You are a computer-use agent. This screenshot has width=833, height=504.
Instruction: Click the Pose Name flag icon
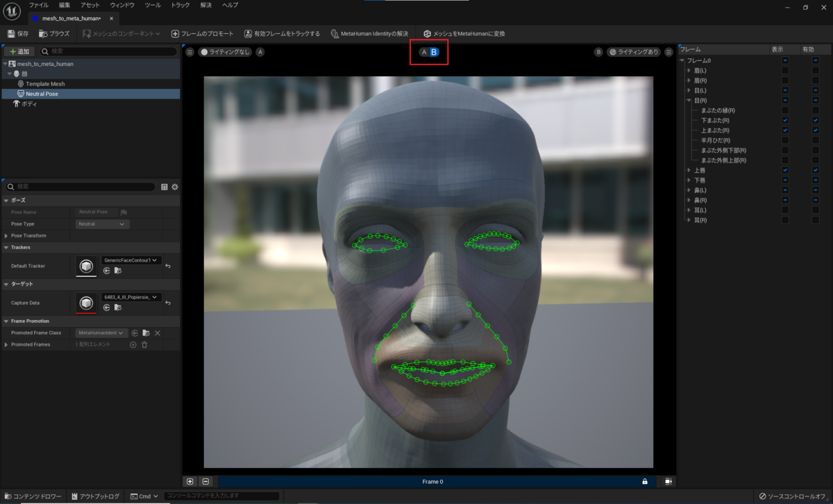124,212
